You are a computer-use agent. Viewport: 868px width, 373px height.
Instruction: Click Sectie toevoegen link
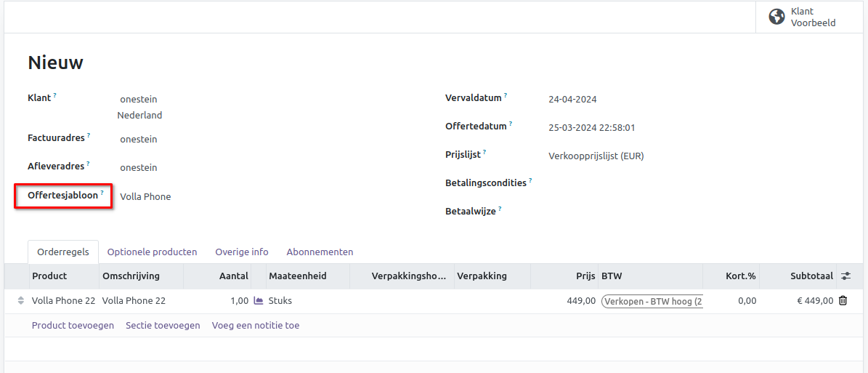163,325
